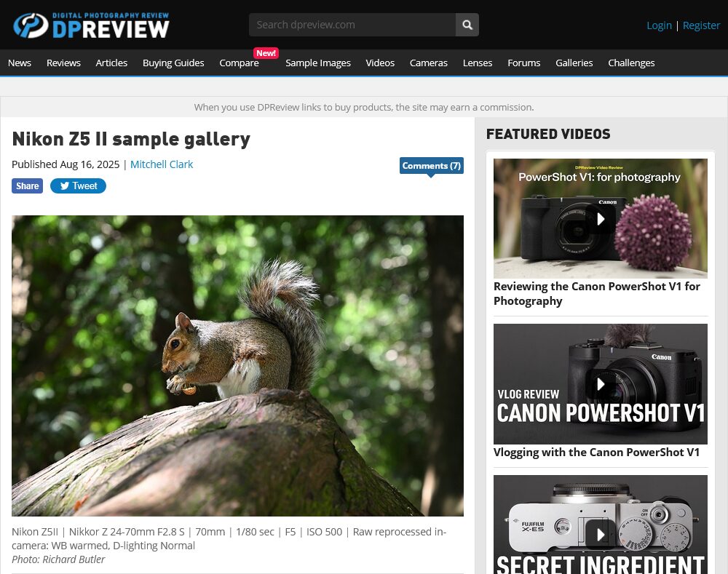The image size is (728, 574).
Task: Click the 'Nikon Z5 II sample gallery' headline
Action: click(x=131, y=139)
